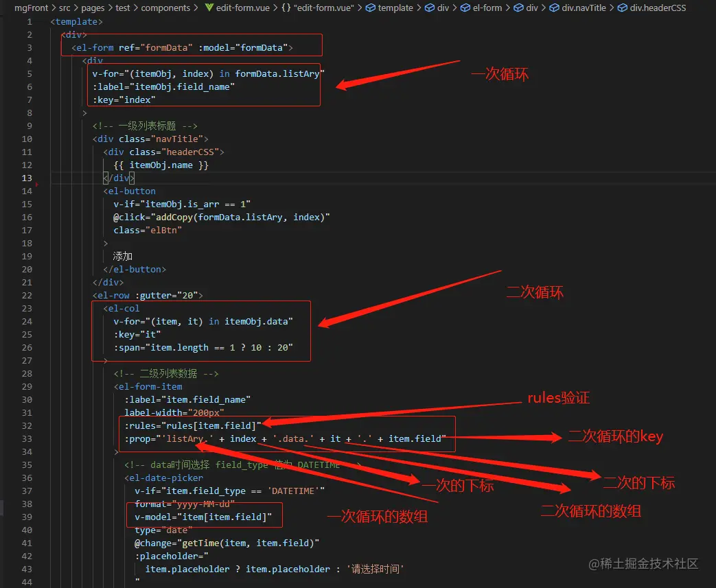Click the Vue file icon beside edit-form.vue
Image resolution: width=716 pixels, height=588 pixels.
209,8
